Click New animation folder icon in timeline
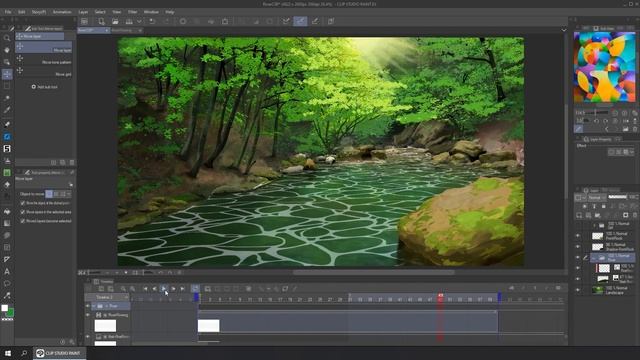This screenshot has width=640, height=360. [208, 289]
